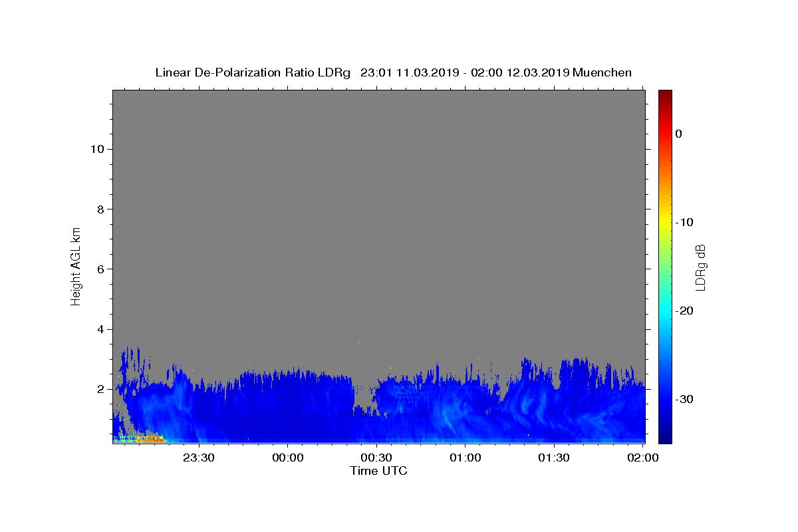
Task: Click the 23:30 time tick label
Action: [199, 457]
